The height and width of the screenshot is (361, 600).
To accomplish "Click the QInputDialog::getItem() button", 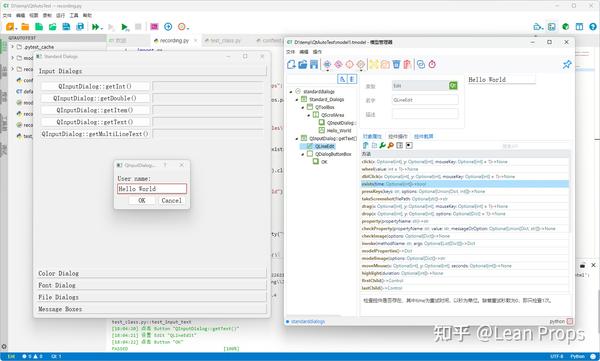I will [x=95, y=110].
